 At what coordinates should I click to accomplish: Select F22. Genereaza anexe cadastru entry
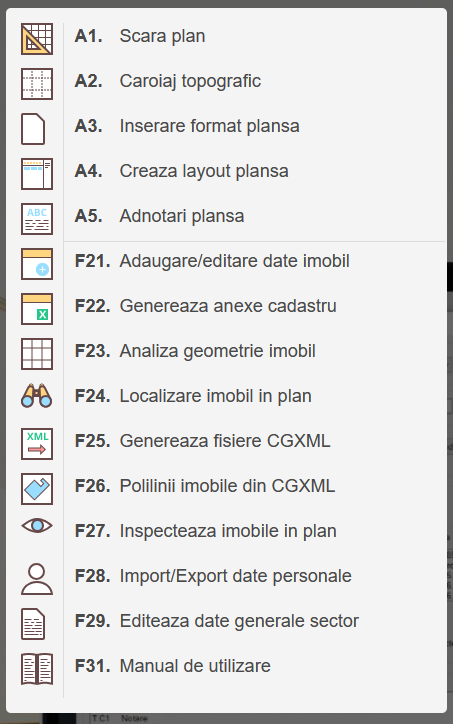pos(255,306)
